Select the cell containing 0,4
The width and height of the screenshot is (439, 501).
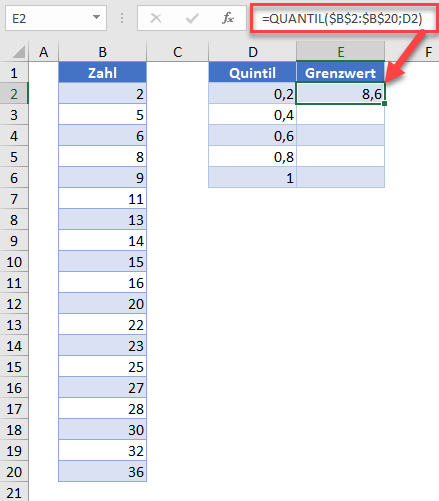(x=252, y=115)
